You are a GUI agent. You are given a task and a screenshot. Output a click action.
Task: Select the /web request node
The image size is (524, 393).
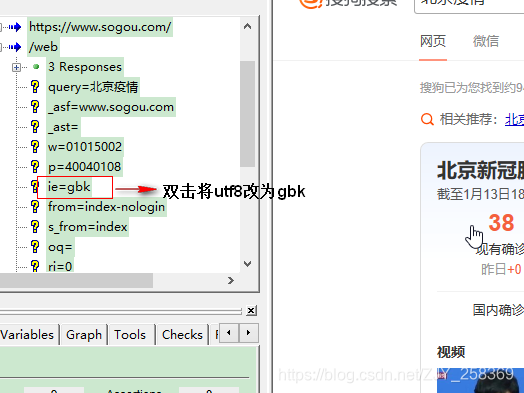(x=43, y=47)
